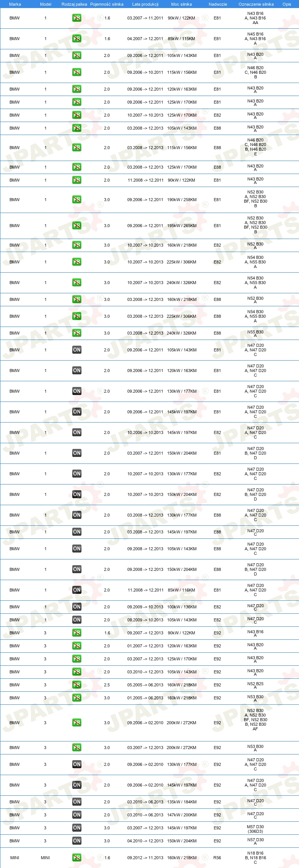Click the Model column header
This screenshot has width=299, height=868.
(x=45, y=4)
